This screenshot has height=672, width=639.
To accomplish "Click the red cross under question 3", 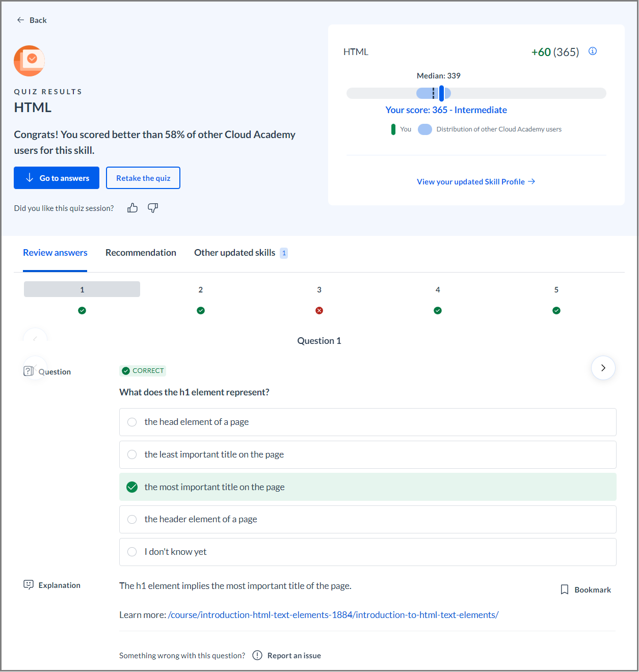I will 319,310.
